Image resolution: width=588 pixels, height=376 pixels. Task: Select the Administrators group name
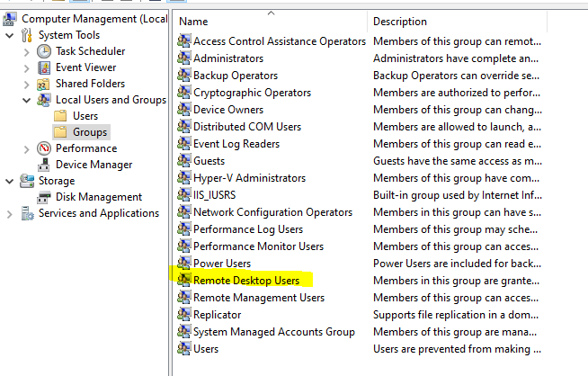[x=228, y=58]
